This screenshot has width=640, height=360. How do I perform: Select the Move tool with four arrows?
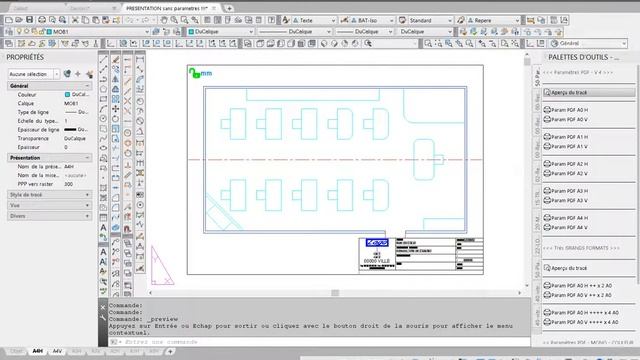point(116,109)
